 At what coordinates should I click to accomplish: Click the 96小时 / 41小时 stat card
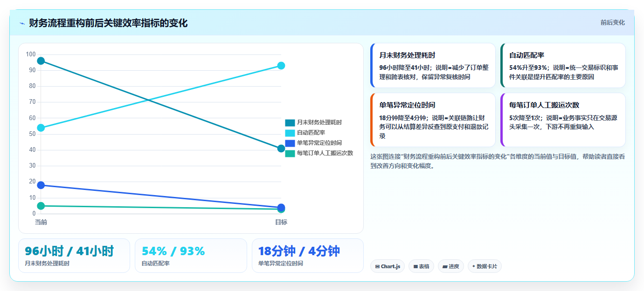coord(74,256)
